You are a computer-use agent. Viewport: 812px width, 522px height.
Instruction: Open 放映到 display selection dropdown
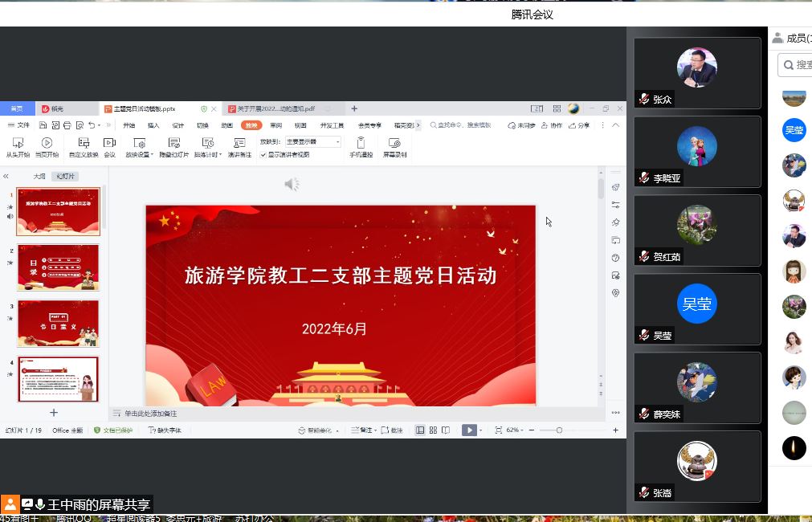[x=313, y=141]
